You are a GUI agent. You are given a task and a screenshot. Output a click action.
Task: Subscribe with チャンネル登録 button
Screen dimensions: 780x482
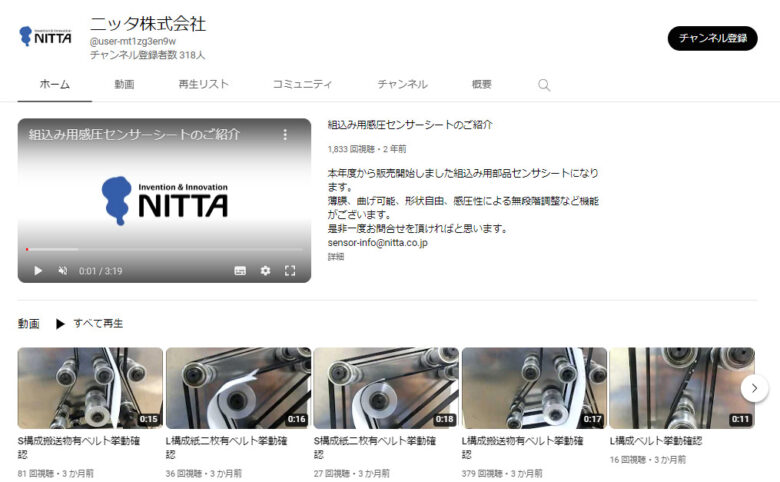click(712, 38)
